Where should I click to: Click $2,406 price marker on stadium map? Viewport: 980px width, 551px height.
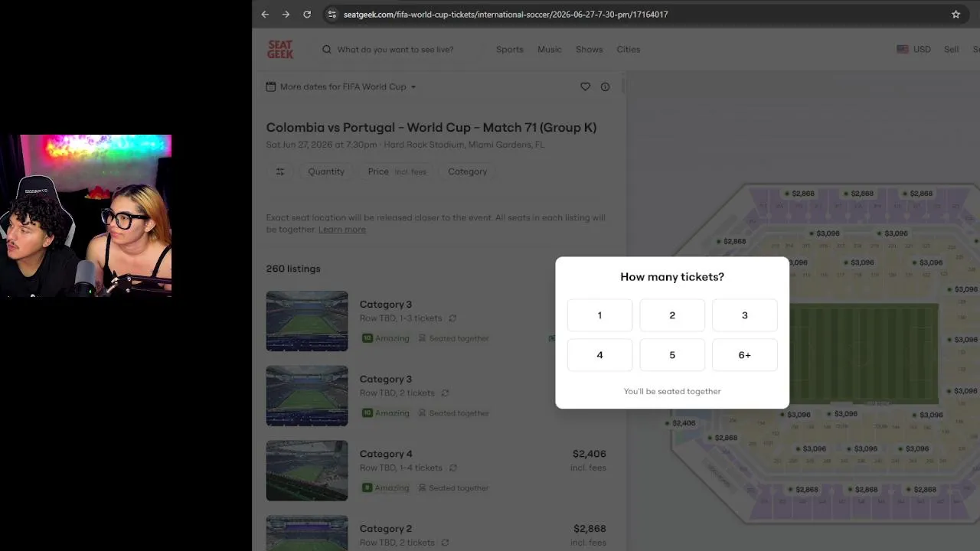(680, 422)
